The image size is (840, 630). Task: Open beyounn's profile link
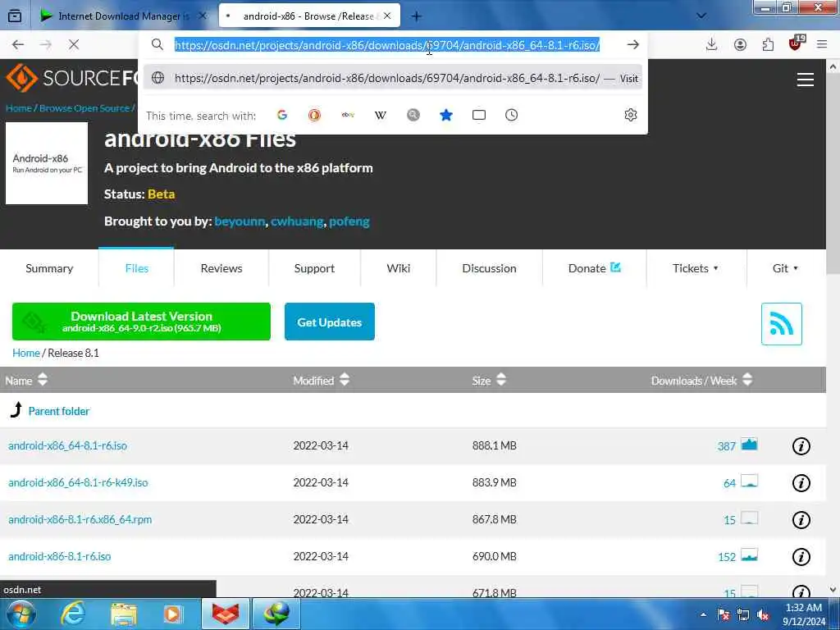click(240, 221)
